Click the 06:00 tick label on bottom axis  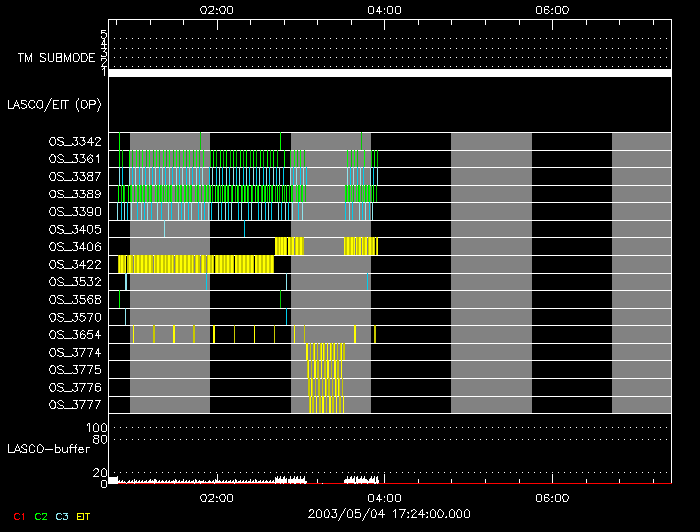pyautogui.click(x=553, y=497)
